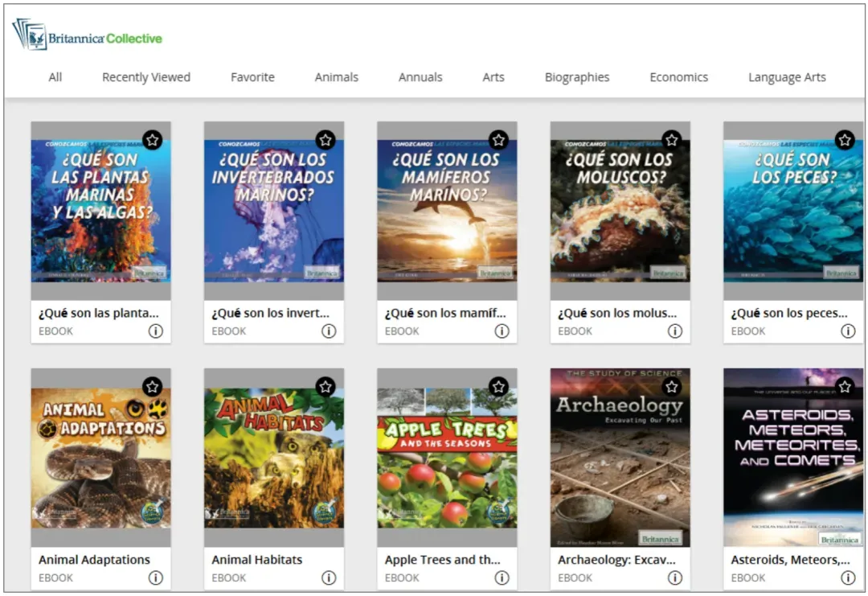Open info icon for Animal Adaptations
Image resolution: width=868 pixels, height=596 pixels.
(x=156, y=578)
